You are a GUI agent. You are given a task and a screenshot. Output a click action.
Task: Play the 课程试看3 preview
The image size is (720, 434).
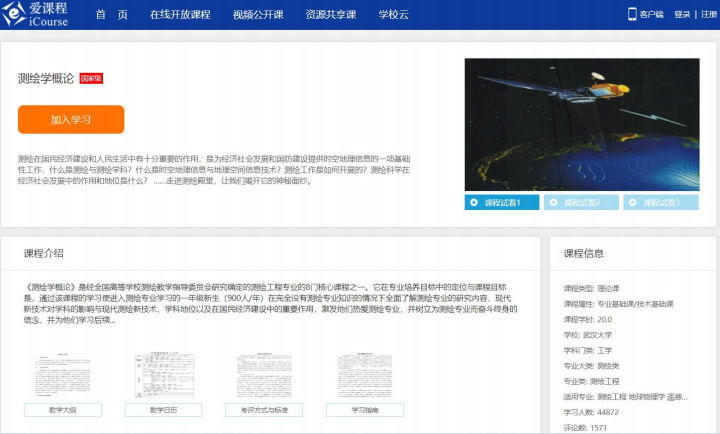coord(660,203)
